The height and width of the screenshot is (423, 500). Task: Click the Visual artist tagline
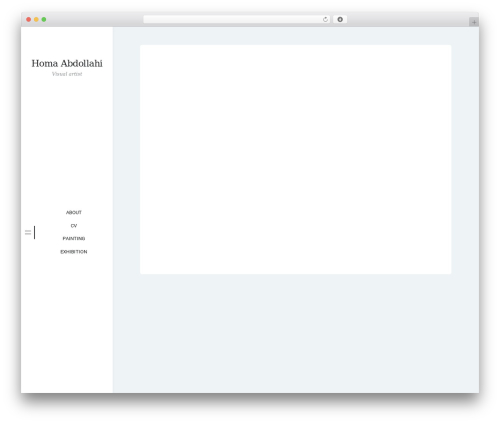(x=67, y=74)
